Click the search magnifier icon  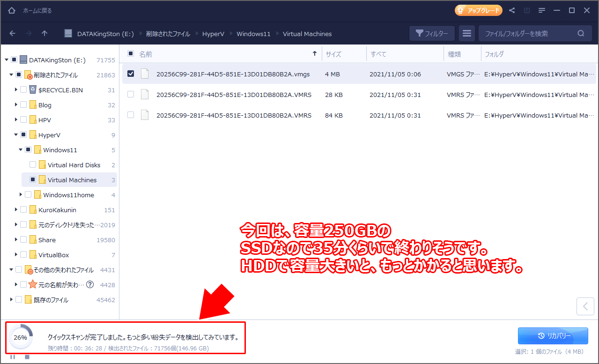[581, 34]
